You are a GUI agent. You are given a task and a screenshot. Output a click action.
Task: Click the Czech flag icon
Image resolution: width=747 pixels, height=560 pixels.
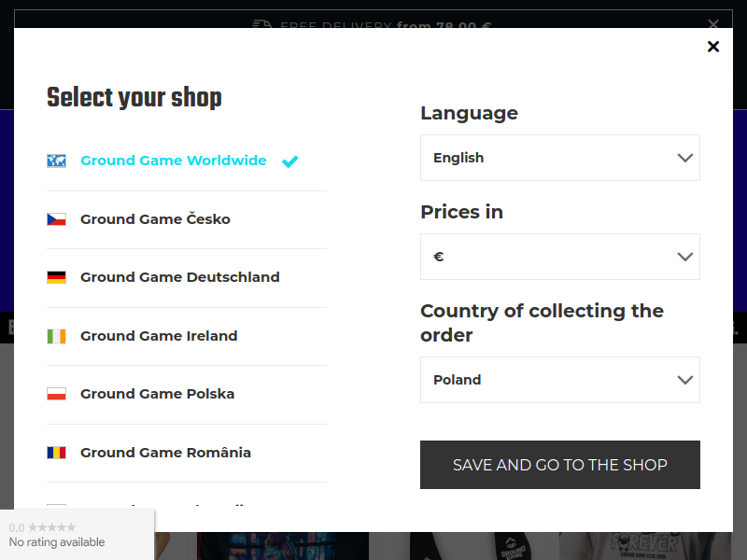click(x=56, y=219)
